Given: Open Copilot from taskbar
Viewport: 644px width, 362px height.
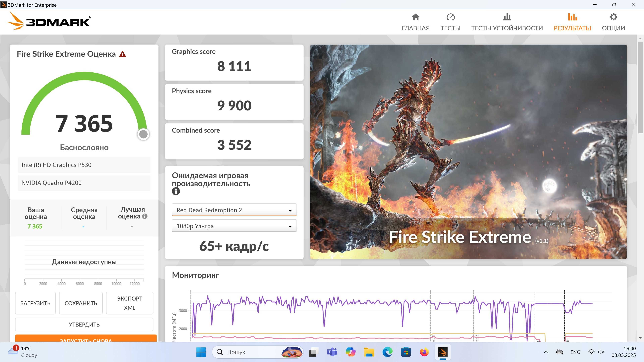Looking at the screenshot, I should pyautogui.click(x=351, y=352).
